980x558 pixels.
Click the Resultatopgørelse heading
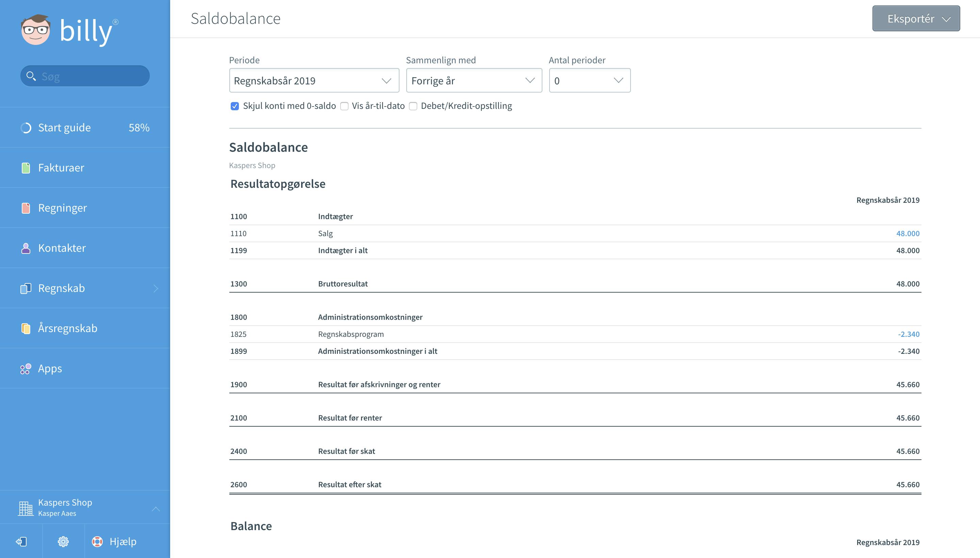point(278,184)
